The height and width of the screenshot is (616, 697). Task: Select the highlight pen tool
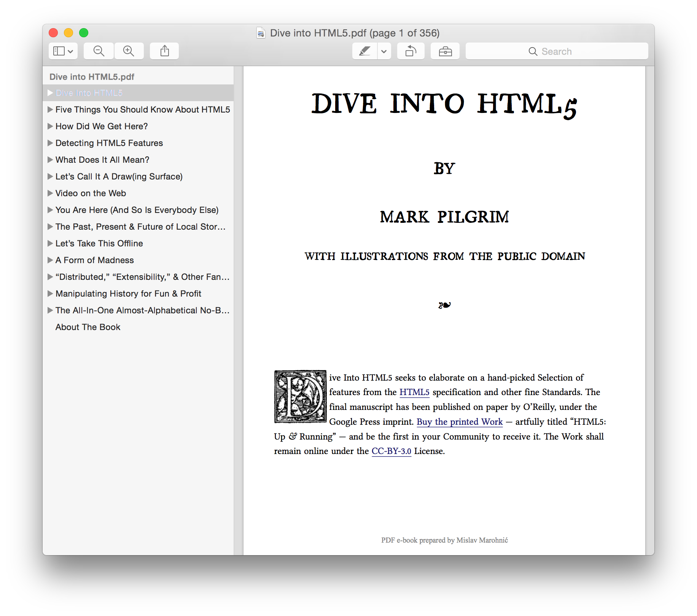tap(364, 51)
